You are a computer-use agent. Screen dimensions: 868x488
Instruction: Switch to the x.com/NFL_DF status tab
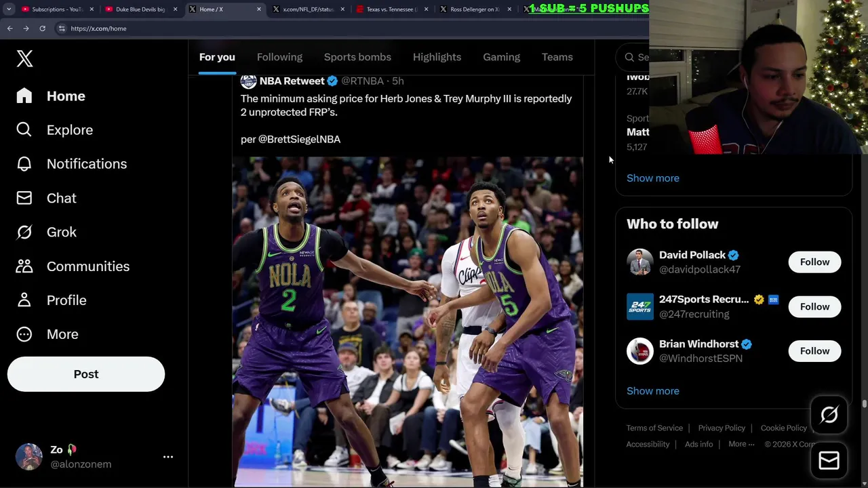coord(309,9)
